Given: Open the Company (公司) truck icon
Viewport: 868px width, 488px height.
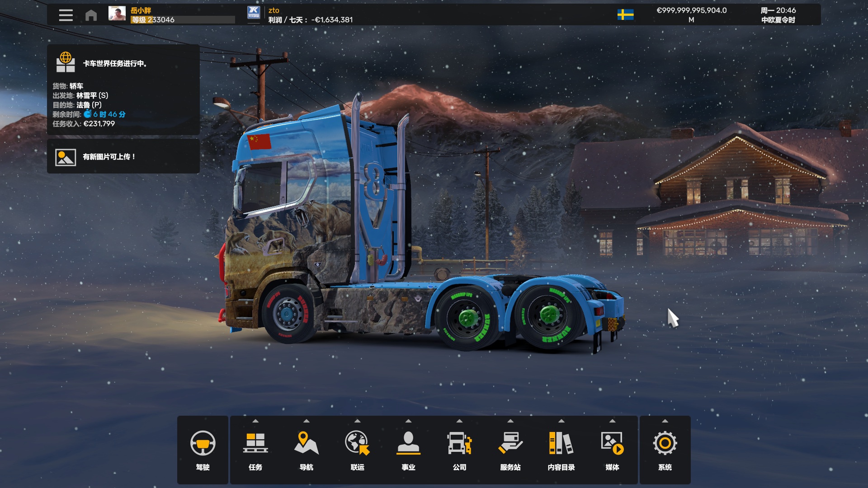Looking at the screenshot, I should (x=459, y=443).
